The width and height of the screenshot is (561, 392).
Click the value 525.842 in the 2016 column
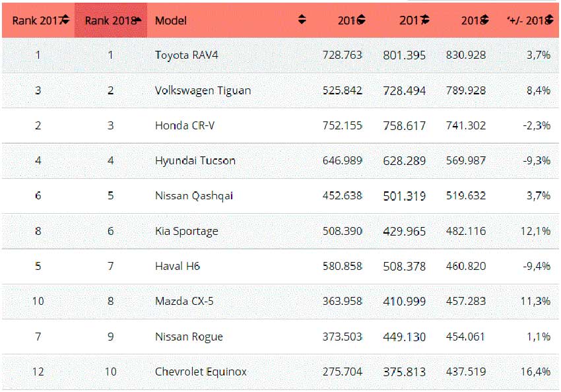[343, 90]
